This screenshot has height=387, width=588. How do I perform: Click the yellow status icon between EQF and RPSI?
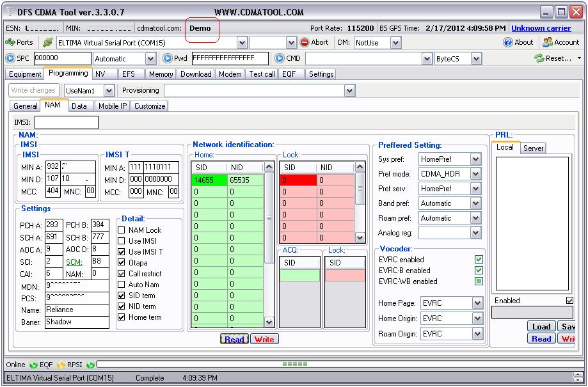(x=61, y=365)
